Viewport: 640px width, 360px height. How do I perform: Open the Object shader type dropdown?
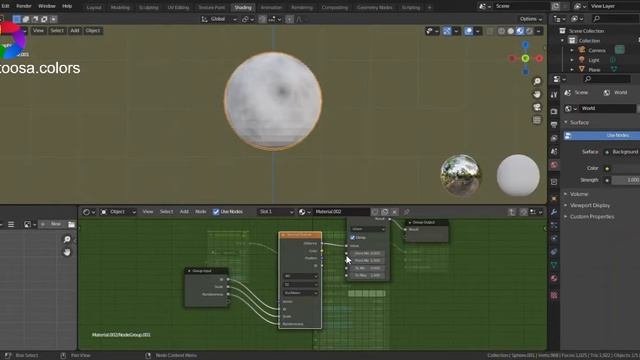(x=118, y=212)
